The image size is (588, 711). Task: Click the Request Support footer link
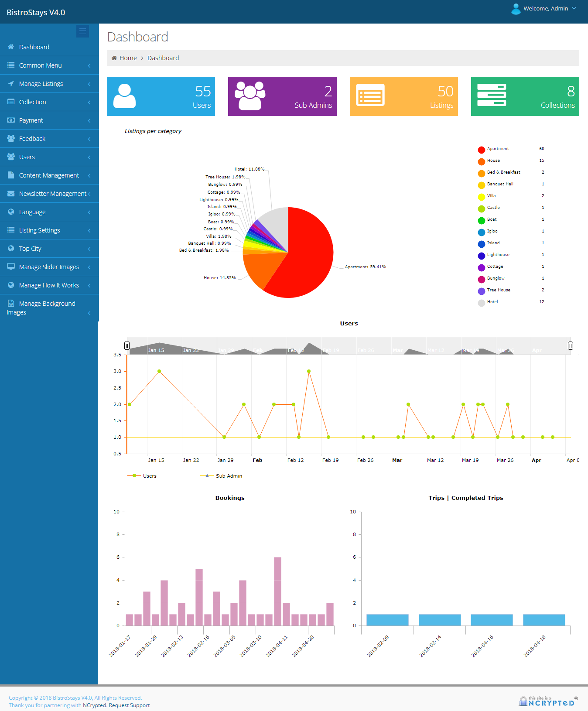coord(129,705)
